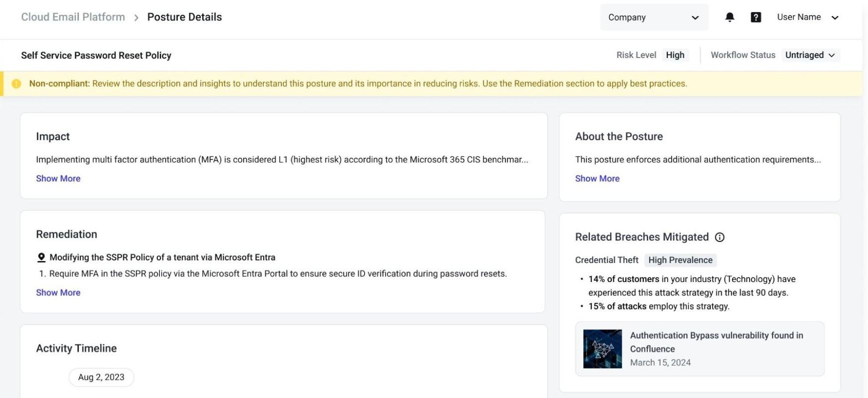Click the help question mark icon
Viewport: 868px width, 398px height.
756,17
